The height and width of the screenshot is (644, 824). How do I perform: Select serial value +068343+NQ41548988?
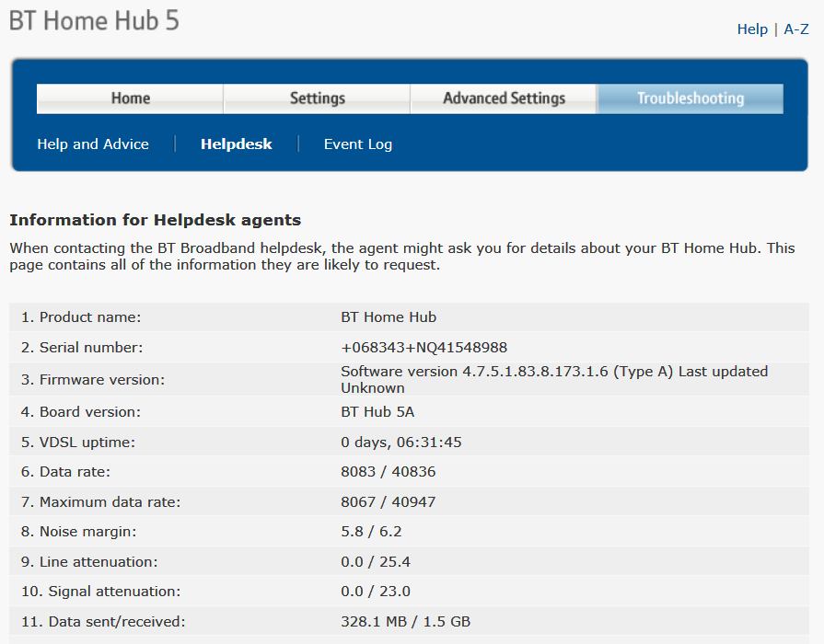424,348
